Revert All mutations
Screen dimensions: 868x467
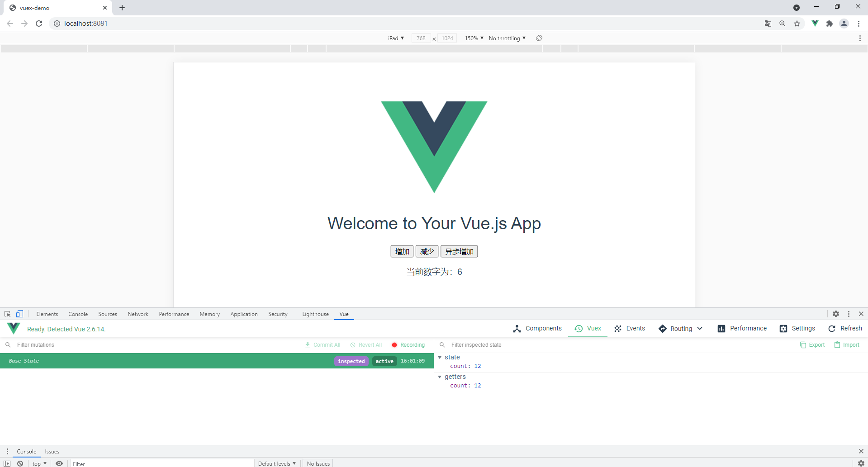[366, 345]
